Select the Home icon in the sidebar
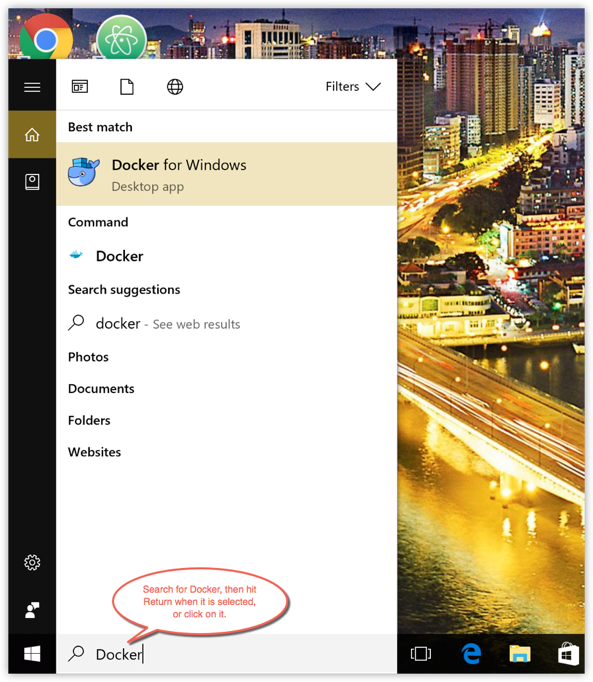This screenshot has height=682, width=593. 32,134
